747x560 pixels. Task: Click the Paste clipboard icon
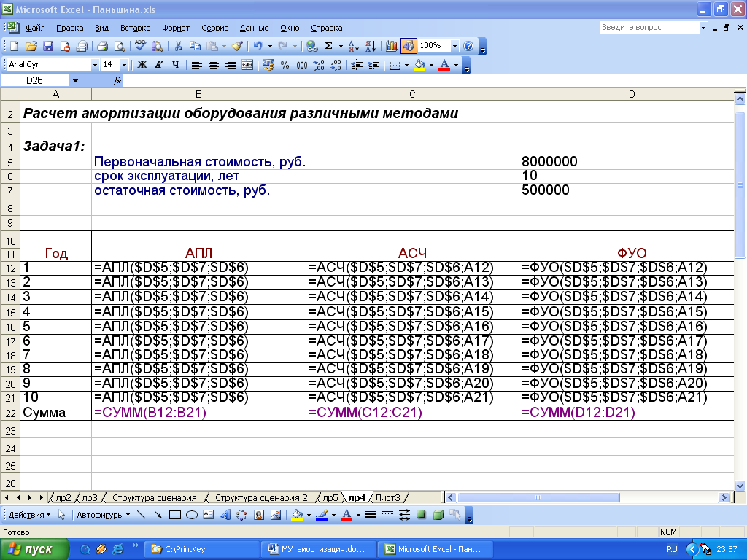pyautogui.click(x=212, y=46)
